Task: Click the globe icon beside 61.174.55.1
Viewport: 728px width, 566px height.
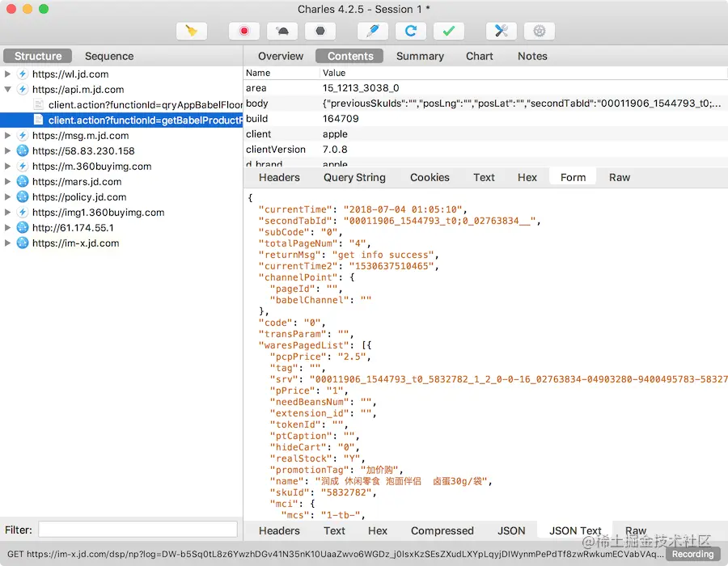Action: click(23, 227)
